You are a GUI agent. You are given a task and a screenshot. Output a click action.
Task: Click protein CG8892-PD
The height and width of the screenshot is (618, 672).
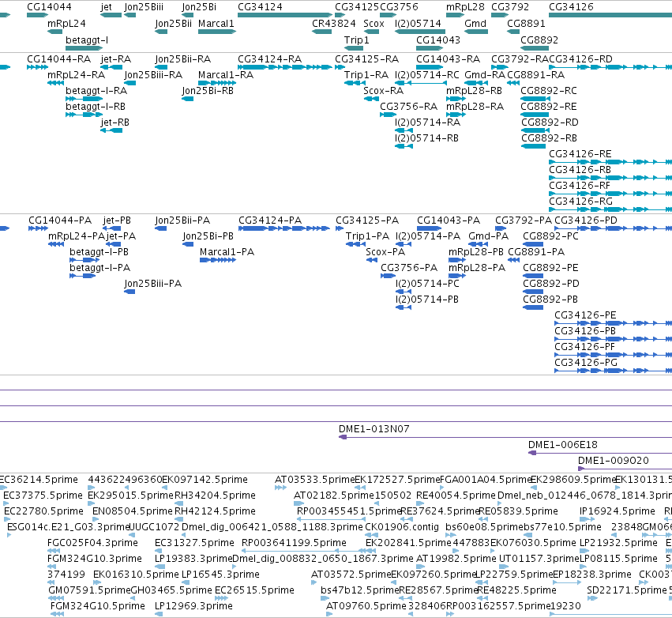click(x=550, y=284)
